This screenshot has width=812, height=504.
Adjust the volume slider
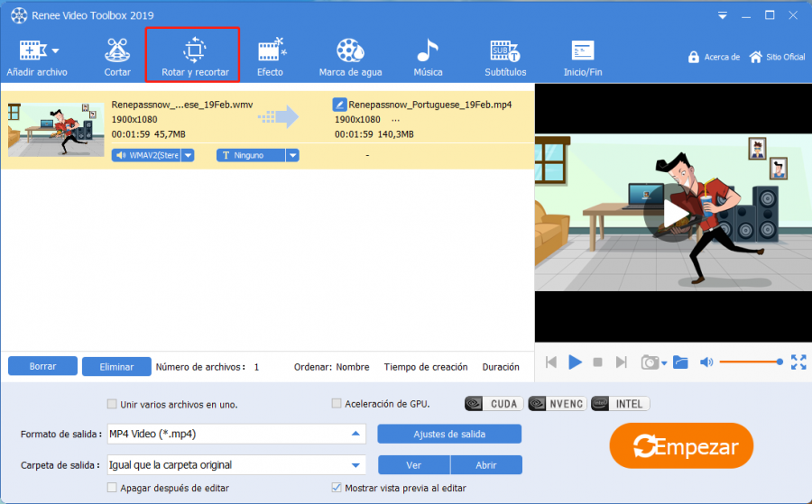click(x=751, y=362)
